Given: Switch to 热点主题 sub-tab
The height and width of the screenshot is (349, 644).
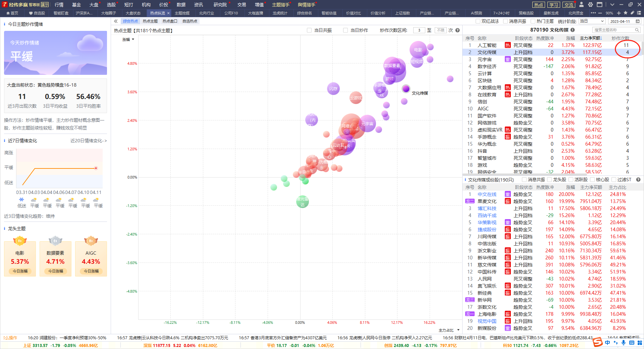Looking at the screenshot, I should 150,21.
